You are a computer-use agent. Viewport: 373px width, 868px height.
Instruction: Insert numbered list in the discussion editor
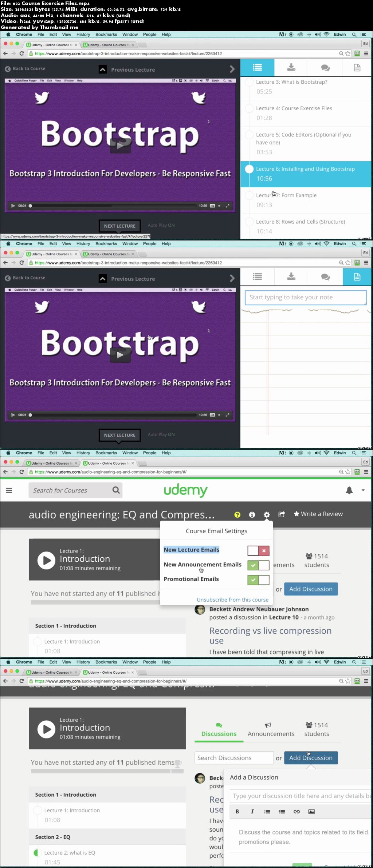267,811
